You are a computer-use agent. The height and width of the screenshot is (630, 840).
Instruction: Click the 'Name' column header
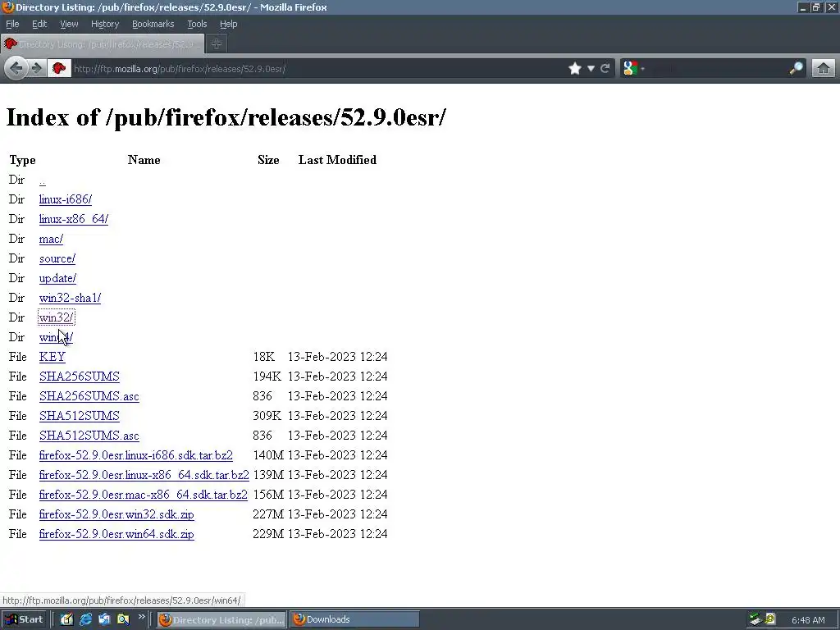144,160
